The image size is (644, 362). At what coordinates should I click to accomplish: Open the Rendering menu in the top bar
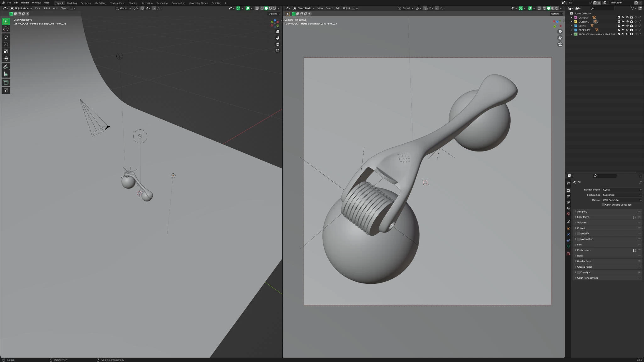tap(162, 3)
